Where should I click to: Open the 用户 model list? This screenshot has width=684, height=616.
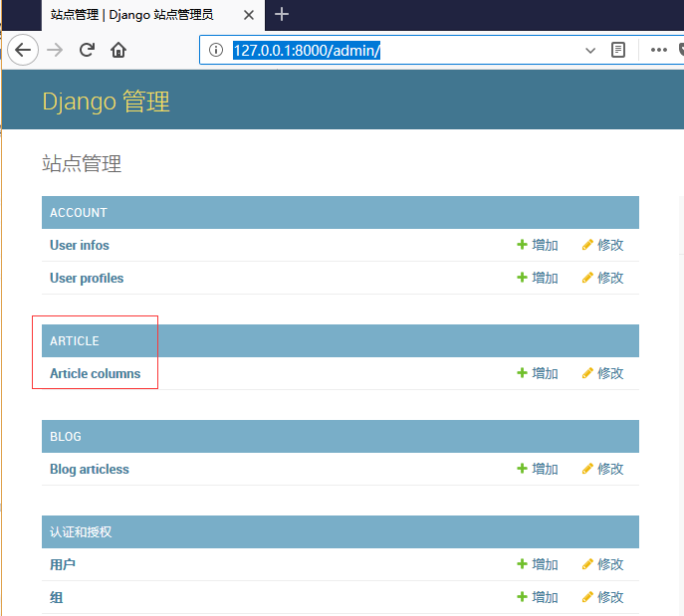pyautogui.click(x=63, y=564)
